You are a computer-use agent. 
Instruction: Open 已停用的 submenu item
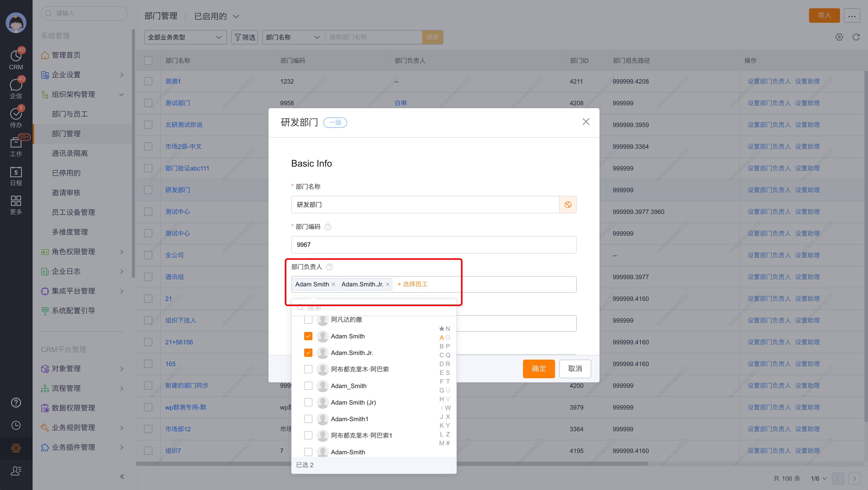pos(83,173)
